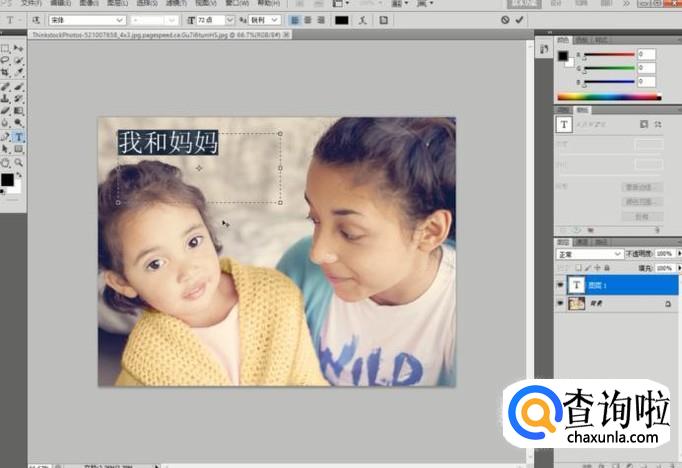Select the Lasso tool
This screenshot has width=682, height=468.
tap(5, 60)
